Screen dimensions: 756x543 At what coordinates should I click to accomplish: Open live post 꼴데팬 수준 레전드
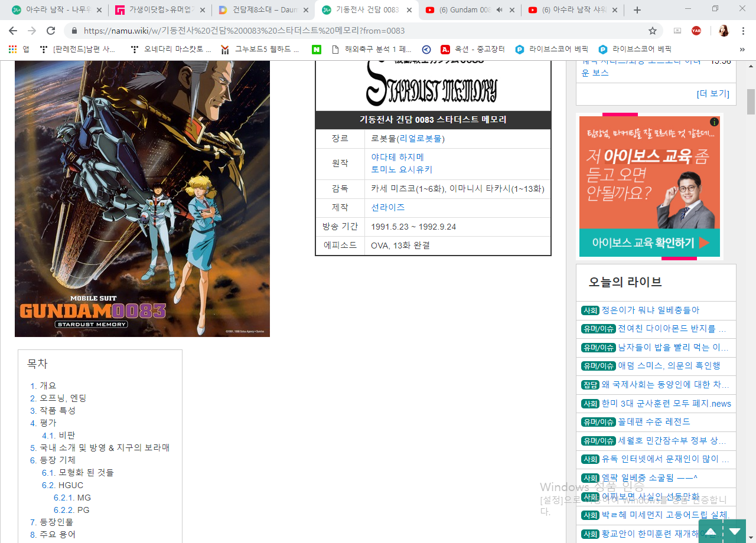(654, 422)
